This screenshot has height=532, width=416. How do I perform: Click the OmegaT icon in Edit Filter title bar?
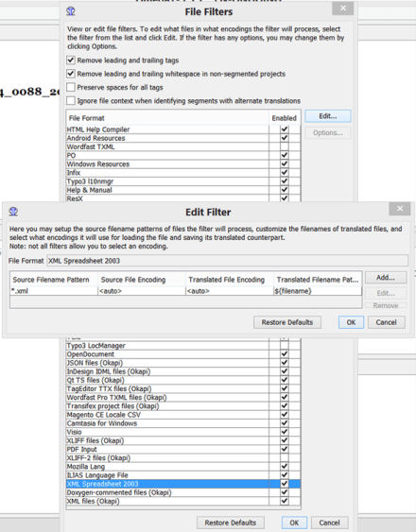pyautogui.click(x=13, y=212)
